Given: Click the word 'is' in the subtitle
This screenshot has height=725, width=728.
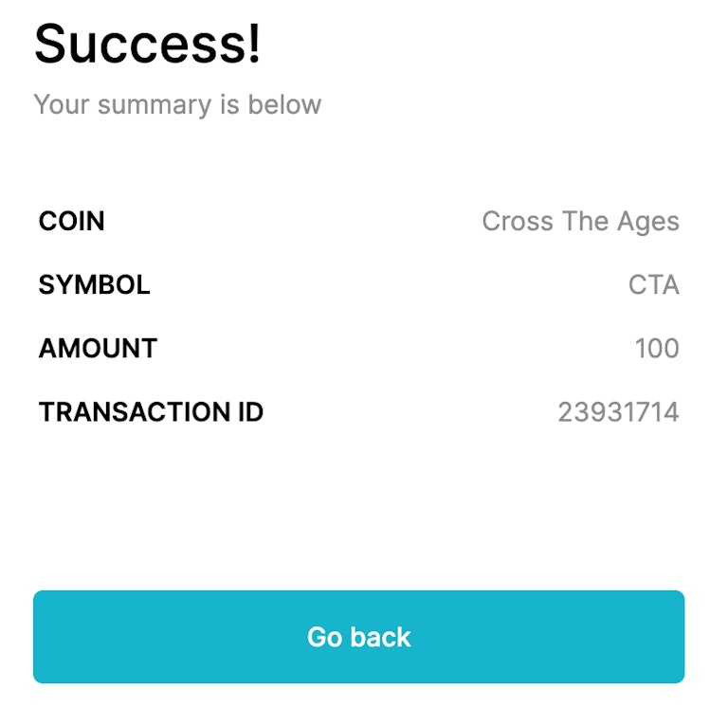Looking at the screenshot, I should (229, 104).
